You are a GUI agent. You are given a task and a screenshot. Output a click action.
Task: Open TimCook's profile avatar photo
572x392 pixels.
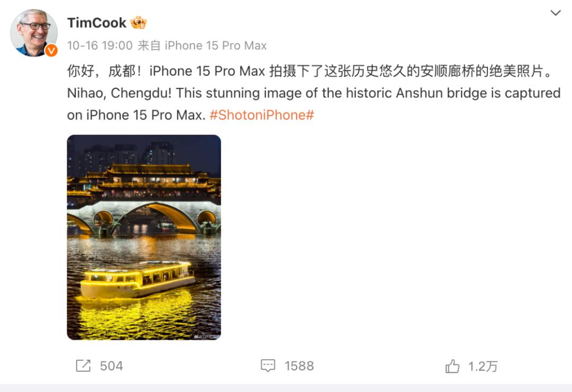point(33,33)
